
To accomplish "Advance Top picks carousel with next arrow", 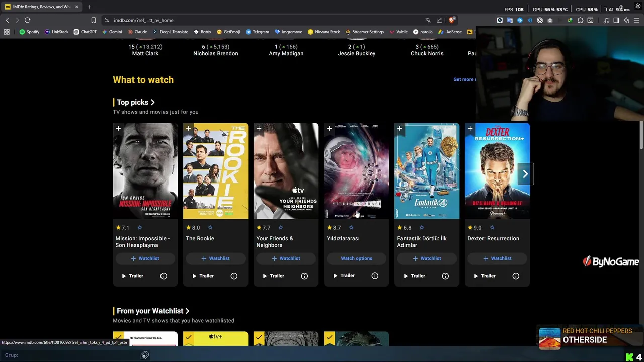I will (x=525, y=174).
